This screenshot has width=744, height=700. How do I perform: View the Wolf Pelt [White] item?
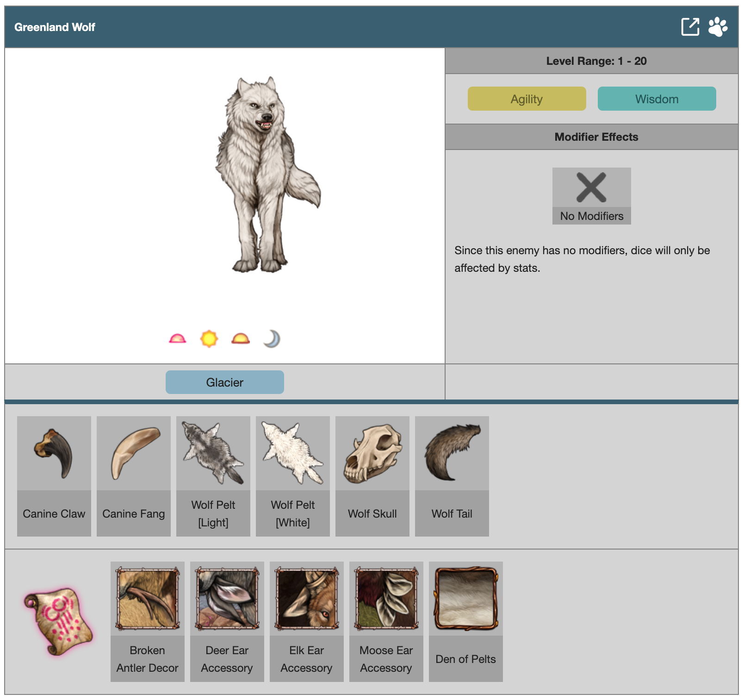click(293, 476)
